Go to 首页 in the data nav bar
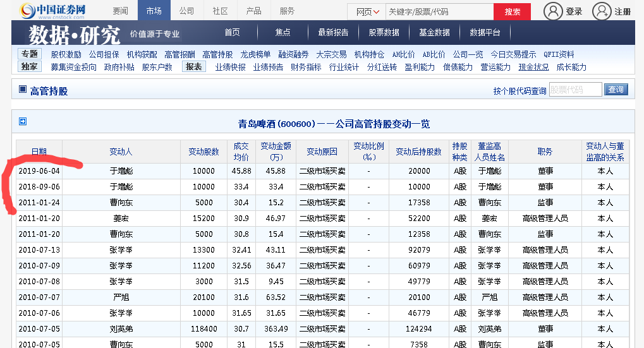Image resolution: width=644 pixels, height=348 pixels. click(232, 32)
